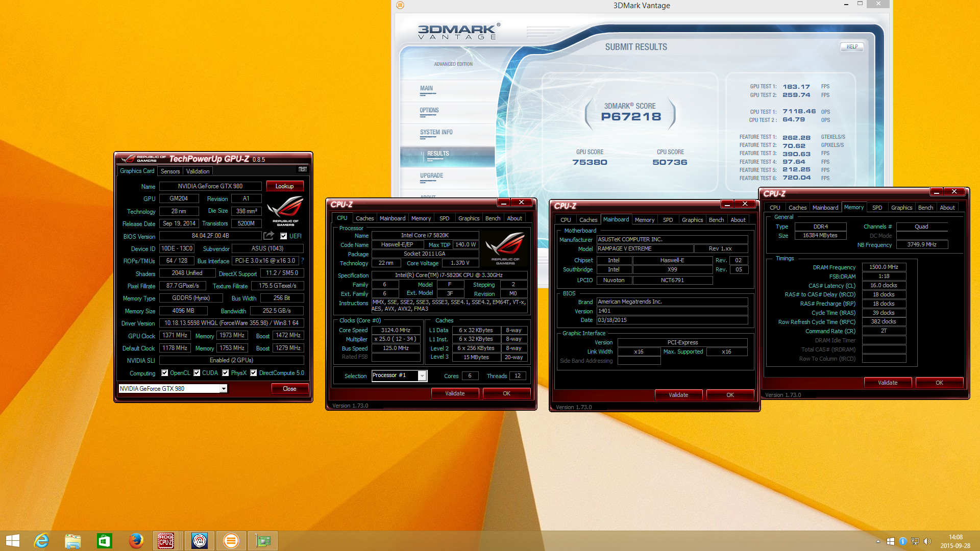Click the DRAM Frequency value 1500.0 MHz
980x551 pixels.
click(884, 267)
